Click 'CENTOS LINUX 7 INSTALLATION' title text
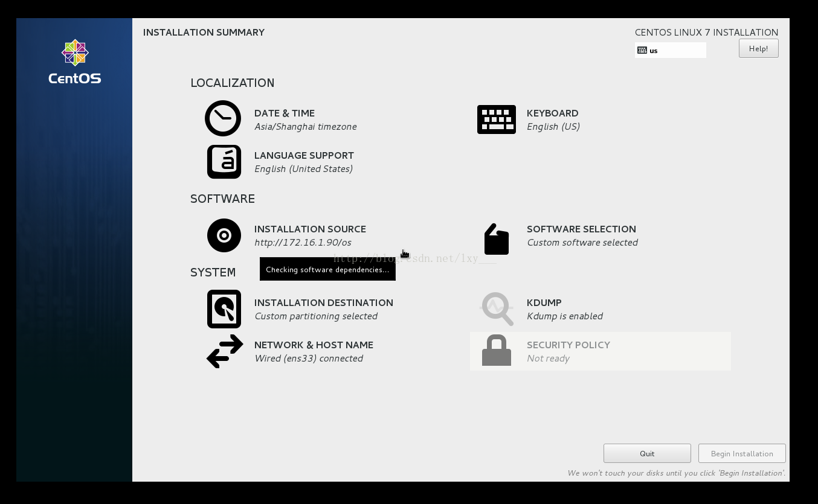This screenshot has width=818, height=504. 706,33
